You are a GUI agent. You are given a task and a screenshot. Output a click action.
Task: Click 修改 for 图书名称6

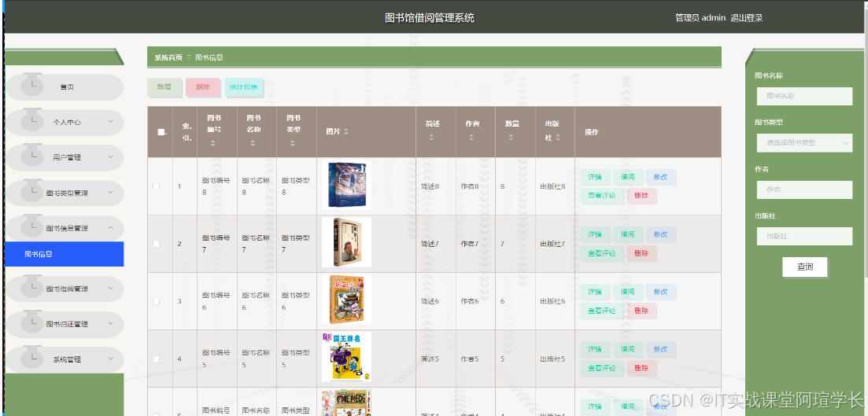click(660, 292)
